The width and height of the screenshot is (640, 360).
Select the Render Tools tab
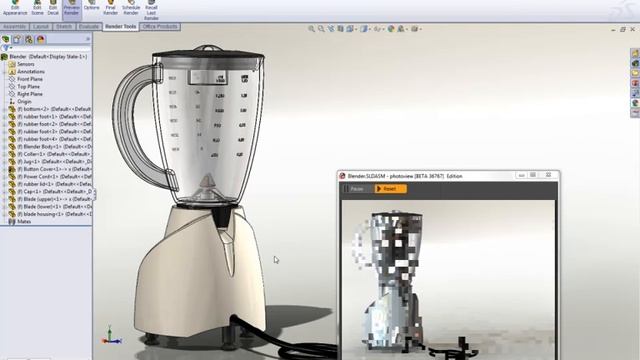120,27
